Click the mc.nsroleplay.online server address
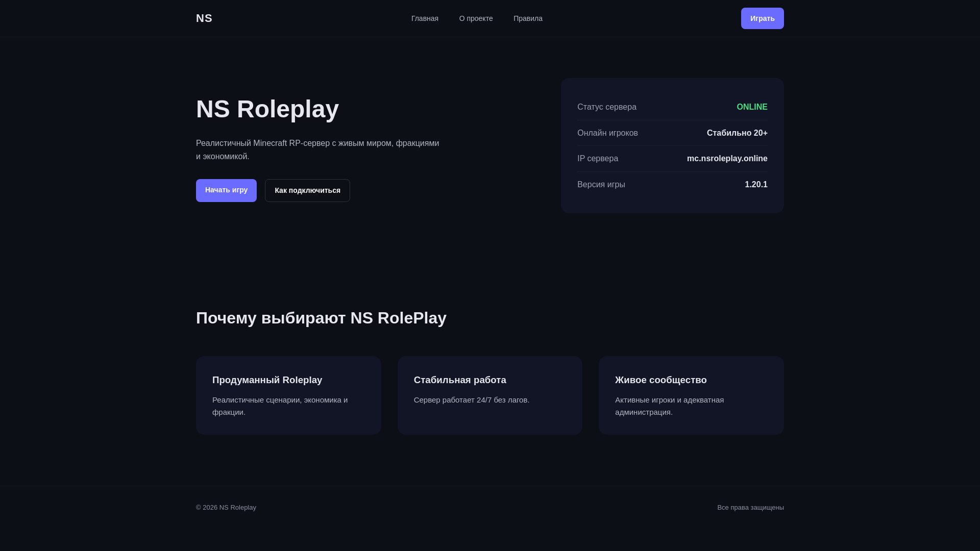 pos(727,159)
